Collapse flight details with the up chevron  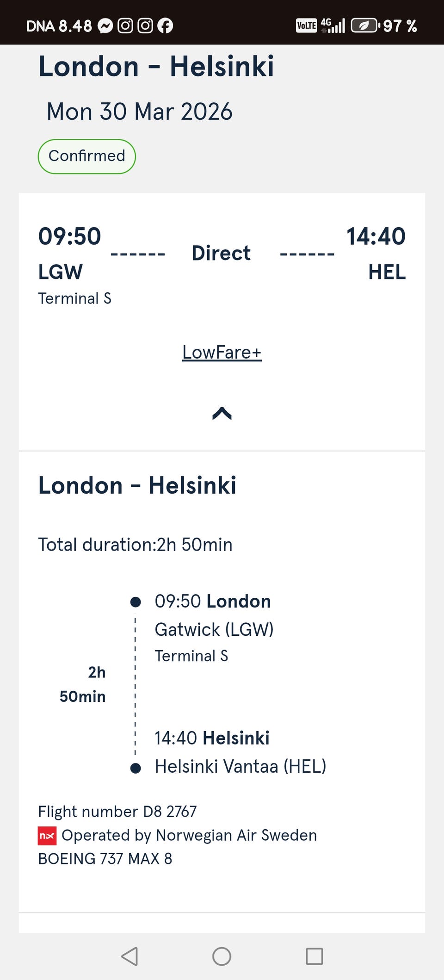point(222,413)
